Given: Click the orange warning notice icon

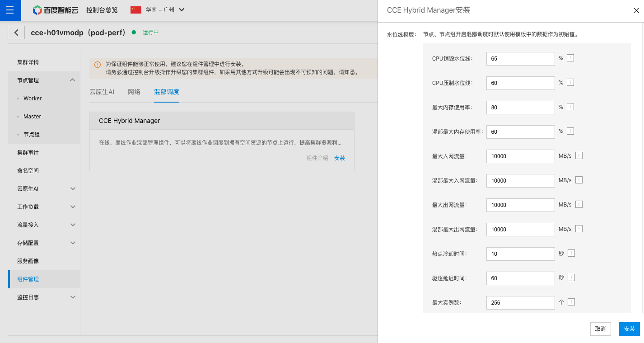Looking at the screenshot, I should [x=98, y=64].
